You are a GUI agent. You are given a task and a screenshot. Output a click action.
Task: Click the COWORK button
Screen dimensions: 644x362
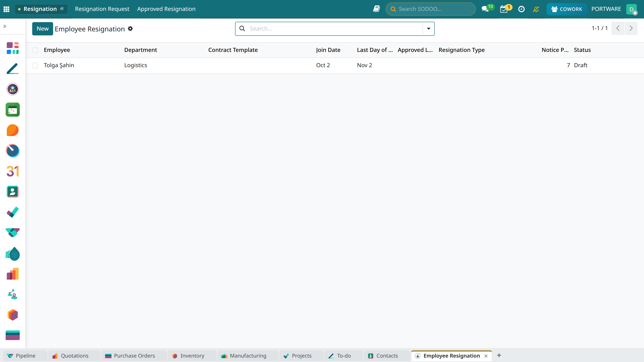coord(567,9)
